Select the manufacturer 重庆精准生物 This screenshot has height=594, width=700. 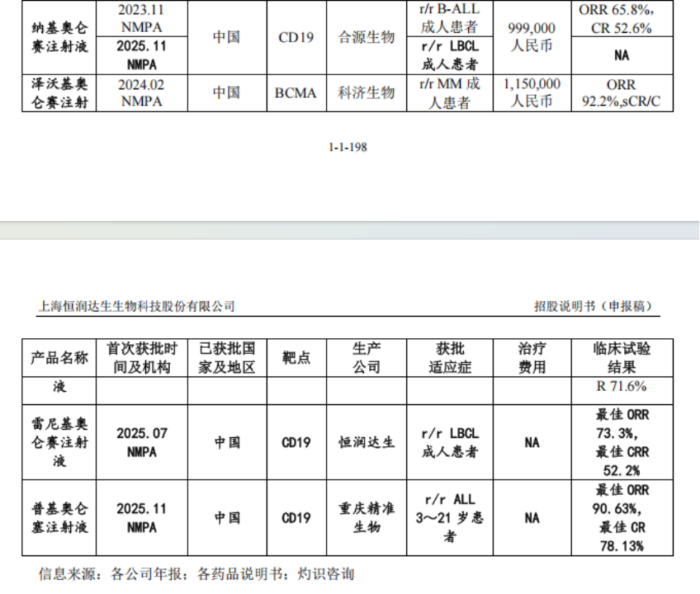367,518
